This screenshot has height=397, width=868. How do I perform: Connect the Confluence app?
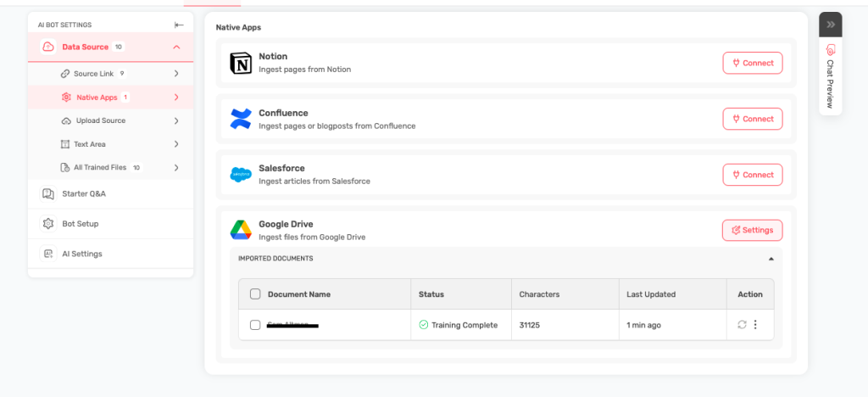753,119
